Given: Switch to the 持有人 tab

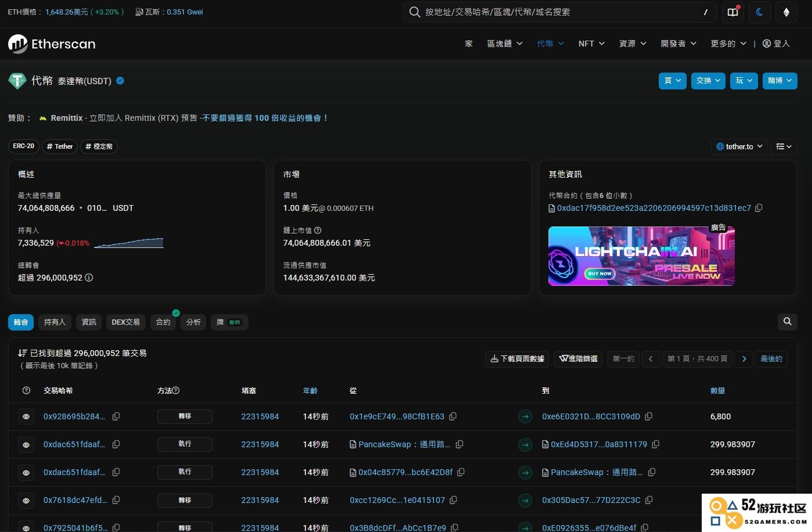Looking at the screenshot, I should (55, 322).
